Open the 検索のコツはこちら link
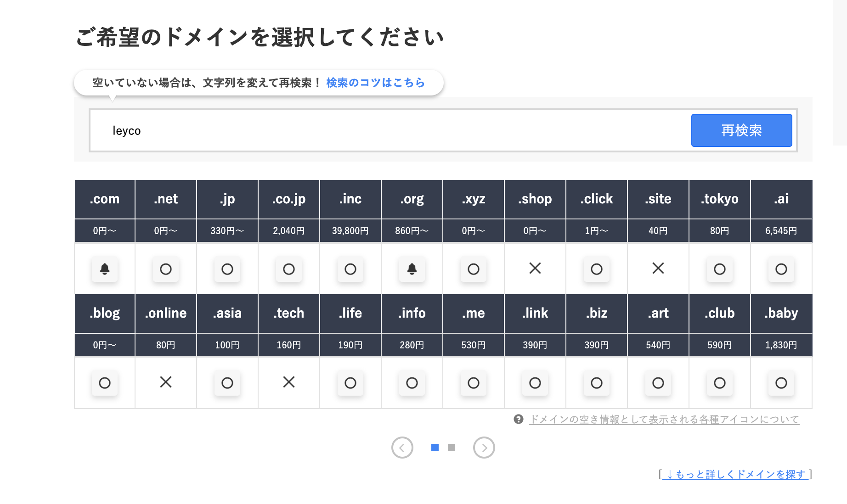 click(x=375, y=83)
